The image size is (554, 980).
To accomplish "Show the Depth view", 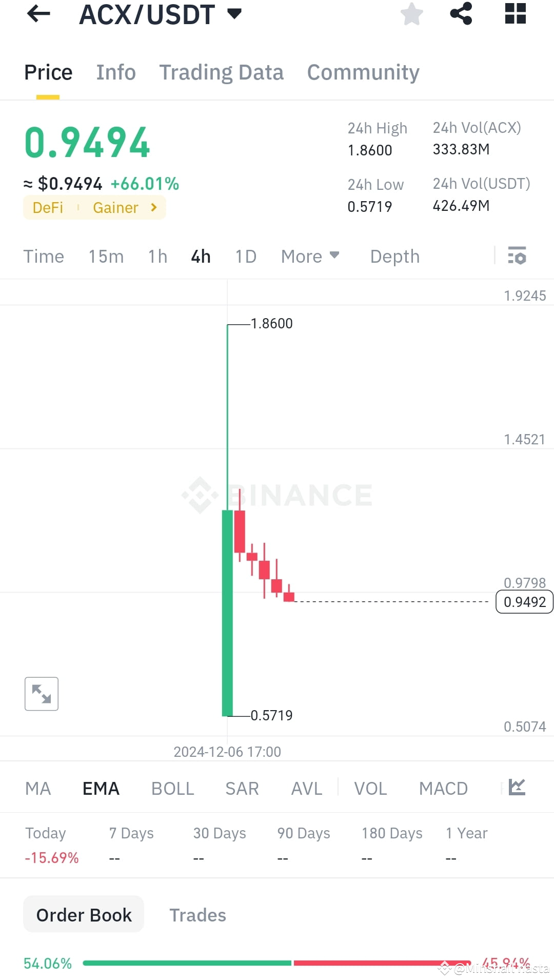I will (394, 256).
